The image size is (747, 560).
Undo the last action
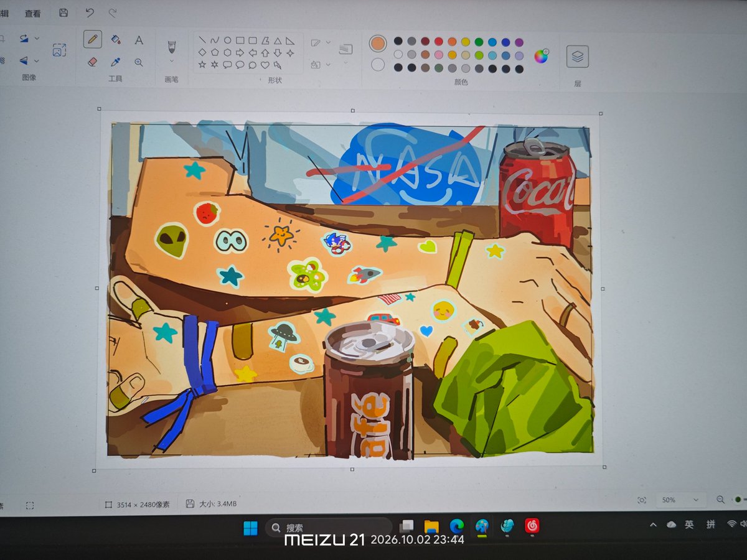tap(90, 12)
